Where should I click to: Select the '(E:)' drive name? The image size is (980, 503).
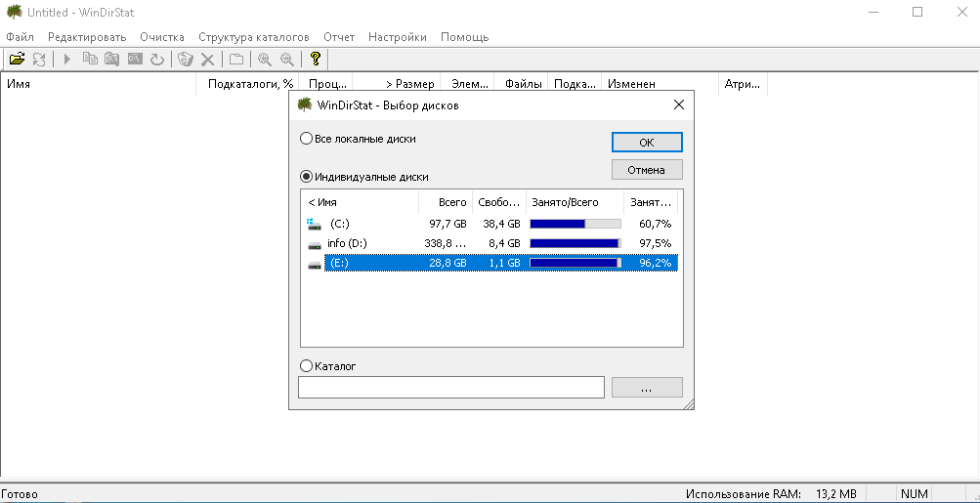[339, 263]
